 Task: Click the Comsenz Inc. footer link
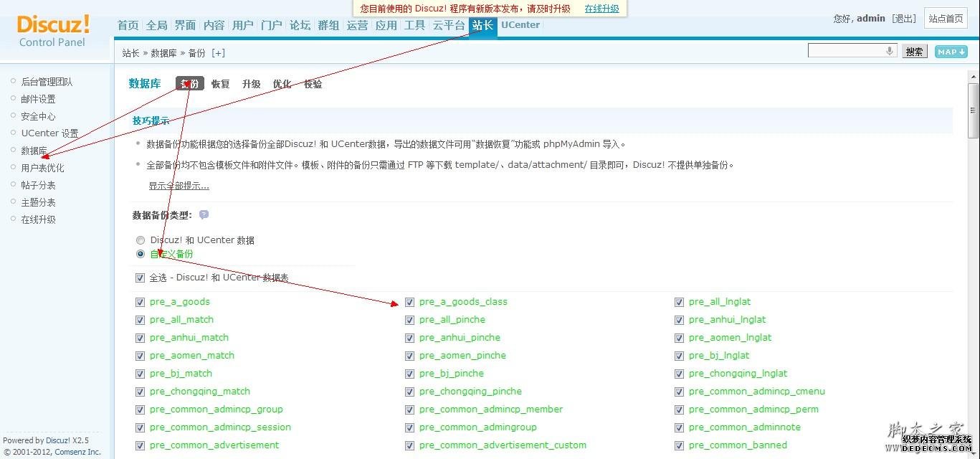tap(78, 453)
